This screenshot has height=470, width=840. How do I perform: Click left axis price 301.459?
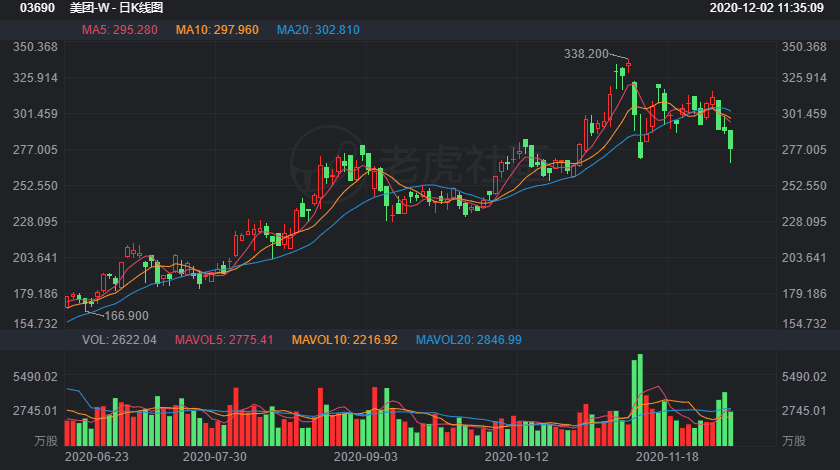coord(35,114)
